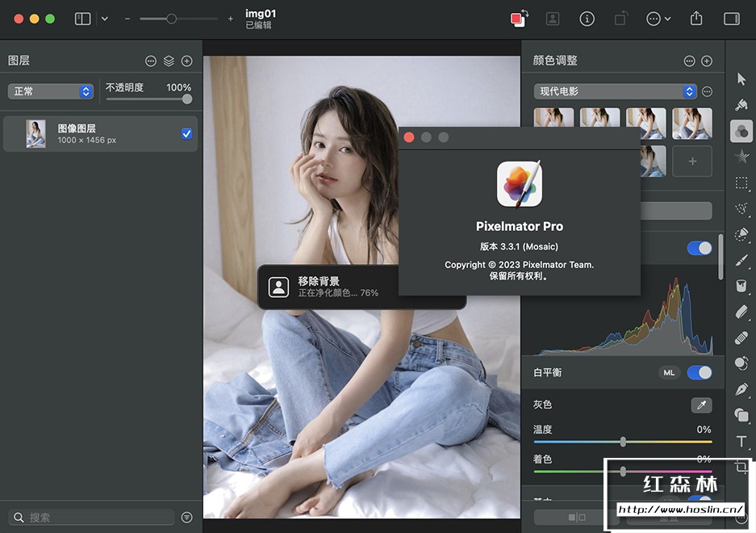Click the layer stack icon in Layers panel
This screenshot has height=533, width=756.
coord(169,61)
